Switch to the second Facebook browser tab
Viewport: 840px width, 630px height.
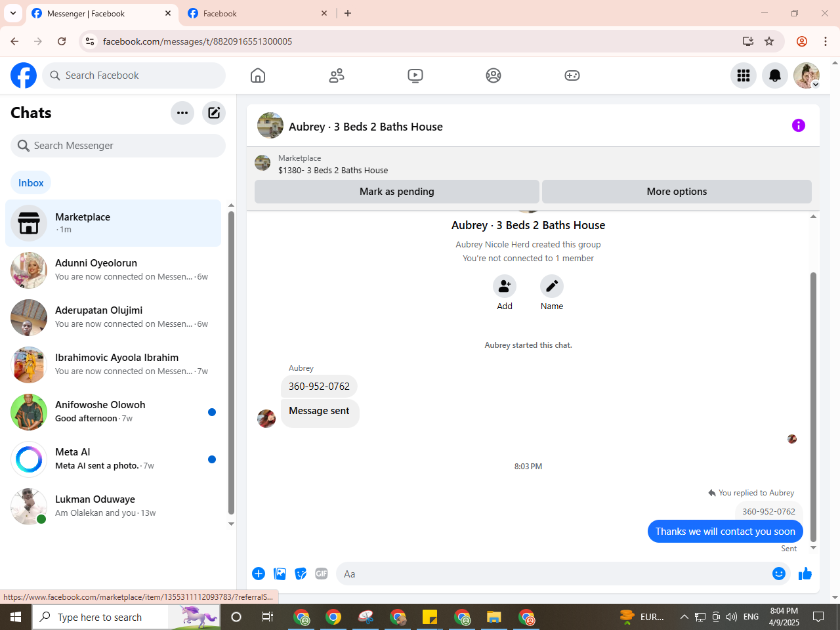[x=259, y=13]
